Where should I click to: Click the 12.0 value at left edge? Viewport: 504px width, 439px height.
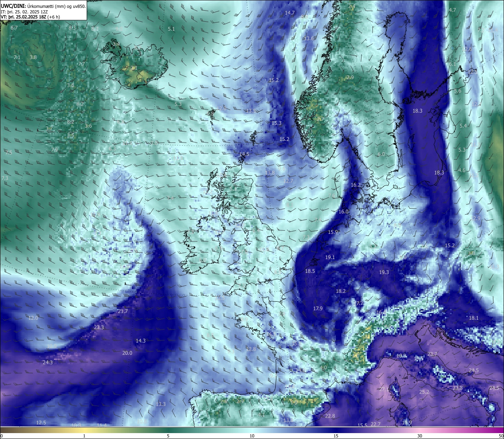pyautogui.click(x=33, y=318)
